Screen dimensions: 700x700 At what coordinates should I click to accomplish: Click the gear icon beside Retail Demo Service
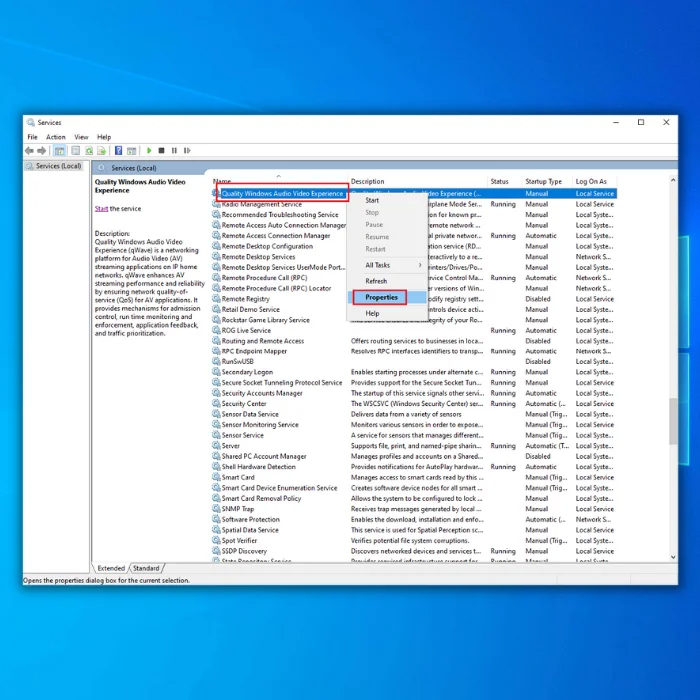[x=217, y=309]
